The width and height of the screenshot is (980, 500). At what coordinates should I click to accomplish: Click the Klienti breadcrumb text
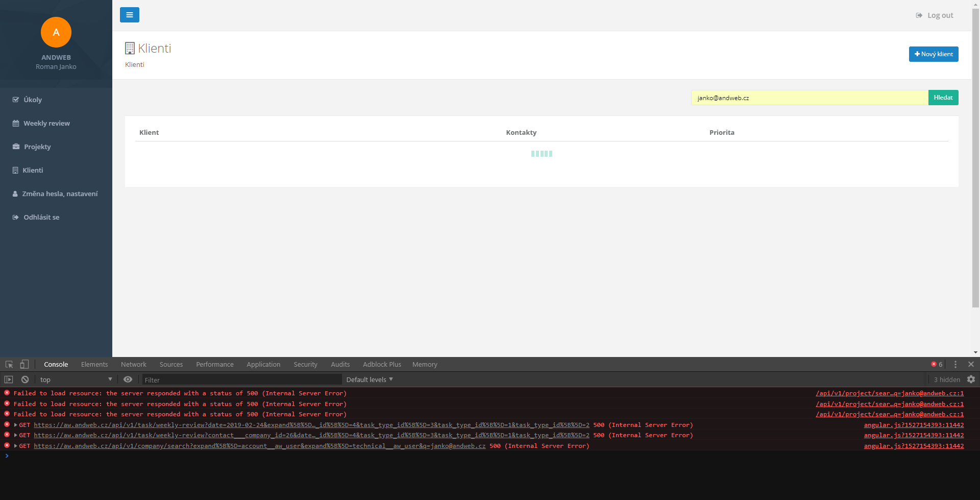pos(135,64)
